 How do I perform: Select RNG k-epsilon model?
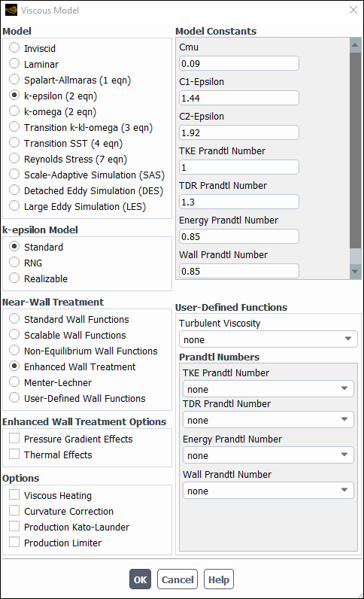pos(14,263)
